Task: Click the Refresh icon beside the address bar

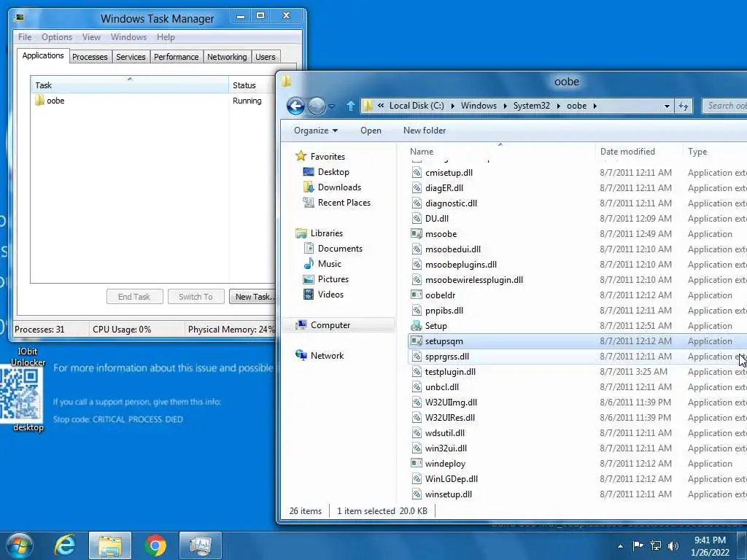Action: tap(683, 106)
